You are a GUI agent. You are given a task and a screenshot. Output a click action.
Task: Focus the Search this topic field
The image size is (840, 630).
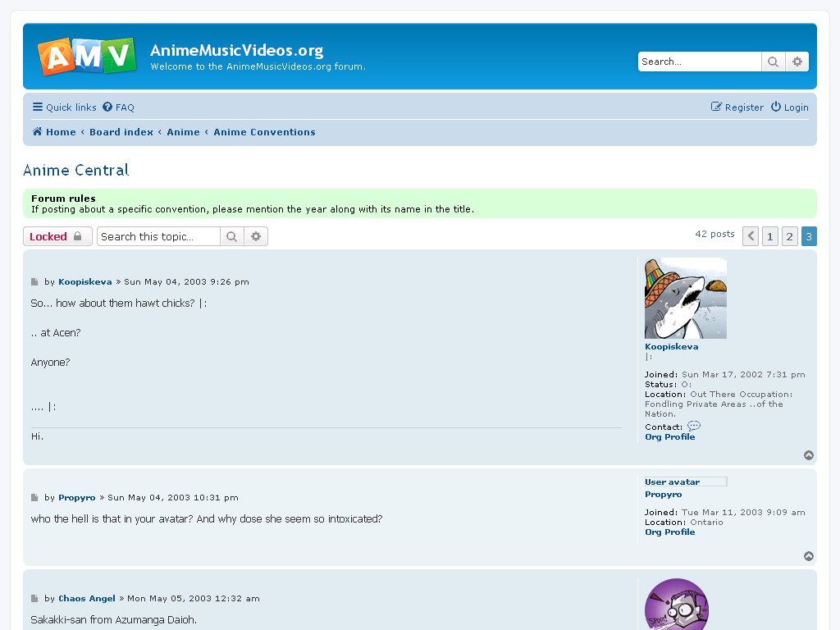pos(158,236)
